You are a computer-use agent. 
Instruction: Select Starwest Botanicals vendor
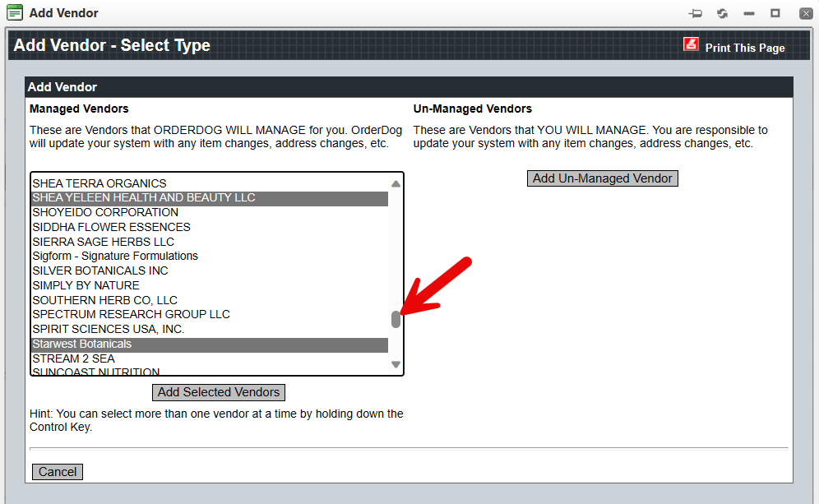pos(210,344)
